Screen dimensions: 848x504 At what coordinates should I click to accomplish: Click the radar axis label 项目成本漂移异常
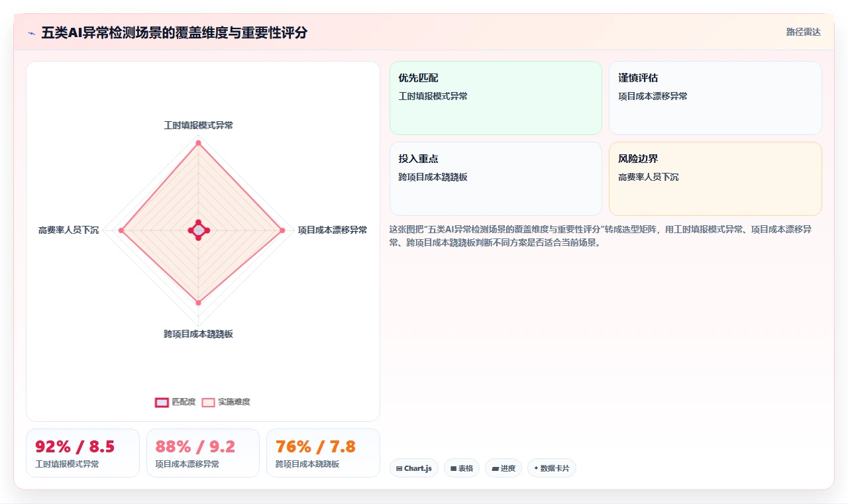[333, 230]
